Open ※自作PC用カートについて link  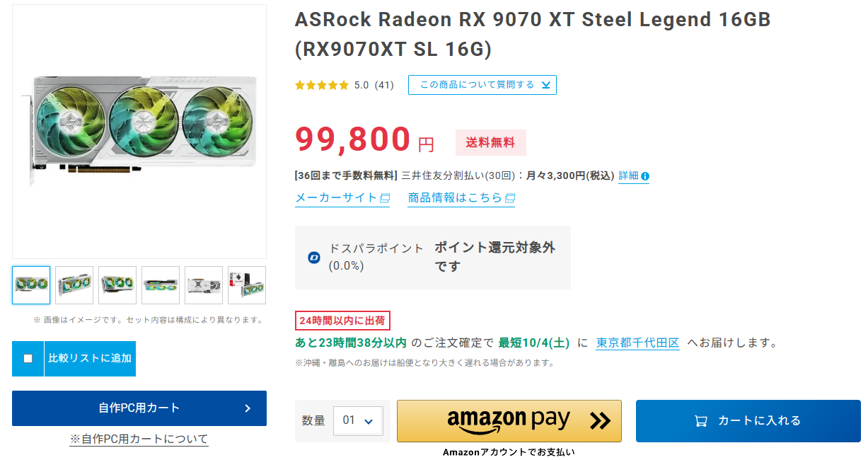pyautogui.click(x=139, y=439)
